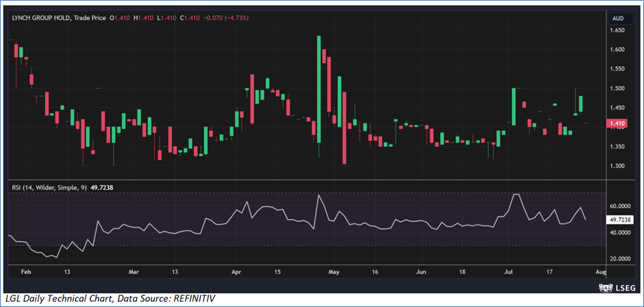This screenshot has width=644, height=307.
Task: Click the RSI line's flat peak in early July
Action: 516,194
